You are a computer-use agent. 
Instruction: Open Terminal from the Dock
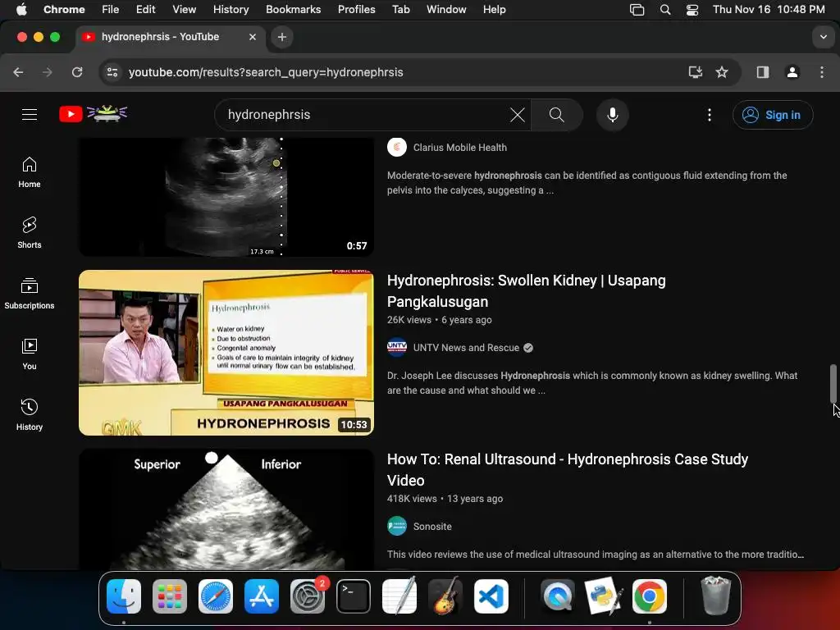[x=354, y=596]
